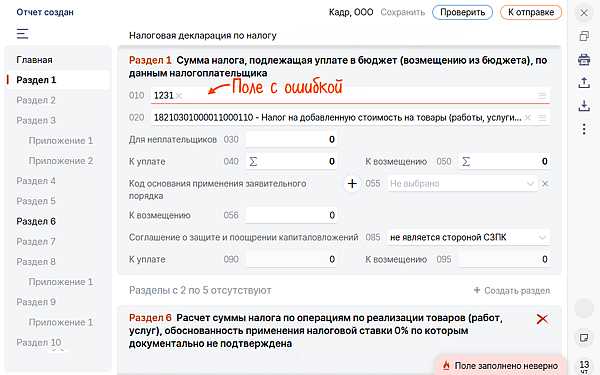This screenshot has height=375, width=600.
Task: Select Раздел 3 in the sidebar
Action: click(x=36, y=121)
